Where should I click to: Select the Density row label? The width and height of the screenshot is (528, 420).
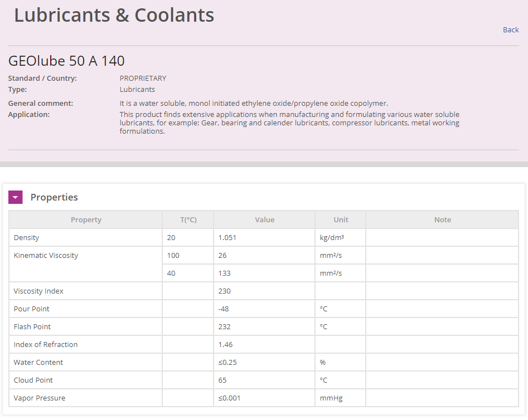27,238
